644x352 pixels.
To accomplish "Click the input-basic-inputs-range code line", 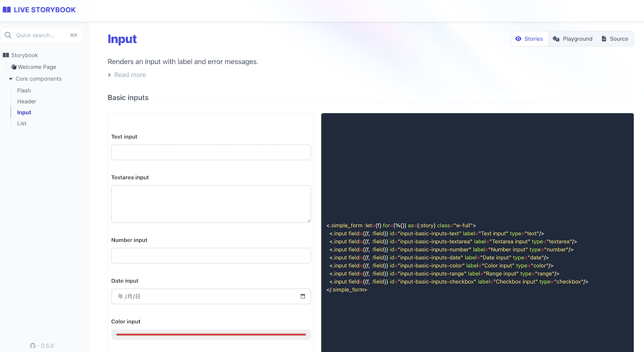I will coord(444,274).
